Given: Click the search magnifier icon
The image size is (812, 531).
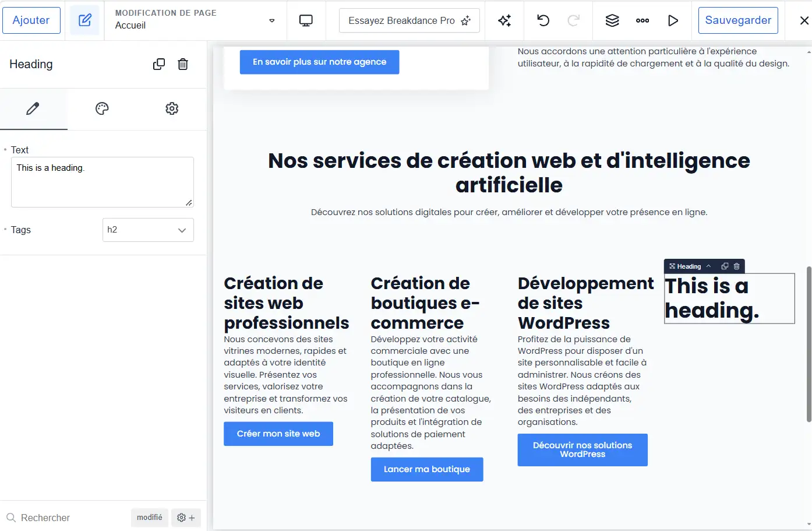Looking at the screenshot, I should pos(11,518).
